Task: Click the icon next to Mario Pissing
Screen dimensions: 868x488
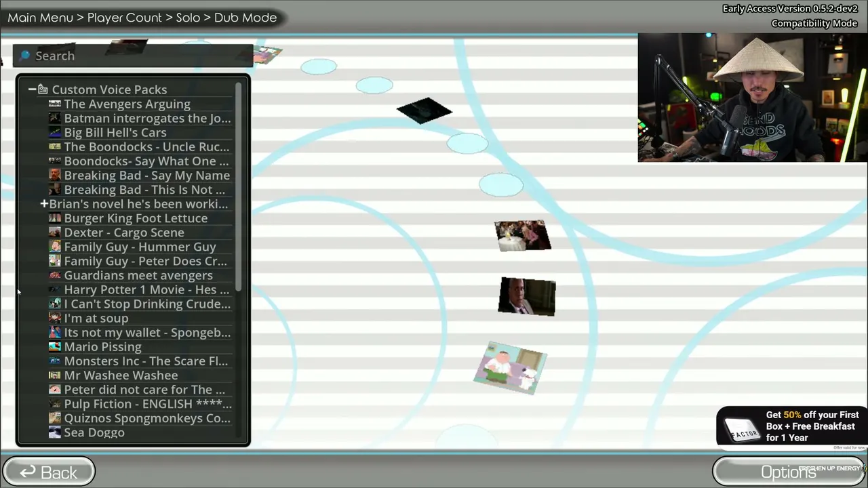Action: tap(55, 346)
